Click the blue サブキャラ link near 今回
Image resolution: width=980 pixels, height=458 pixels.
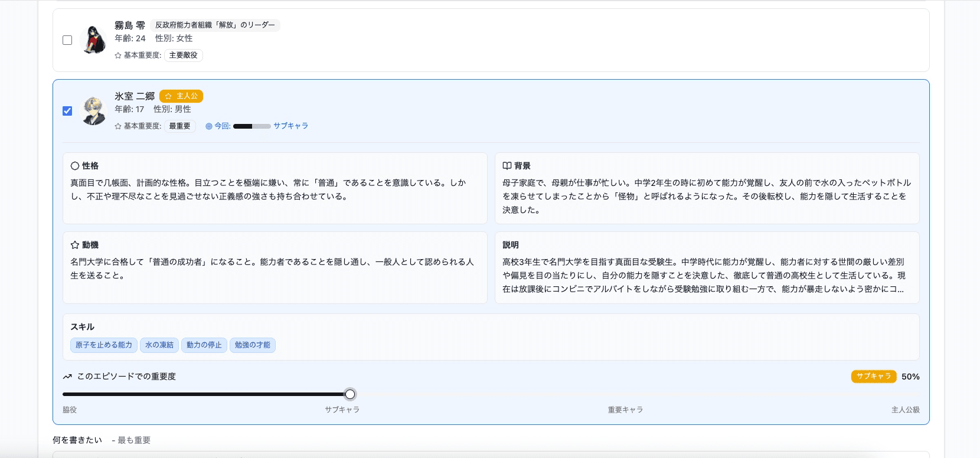[x=290, y=126]
